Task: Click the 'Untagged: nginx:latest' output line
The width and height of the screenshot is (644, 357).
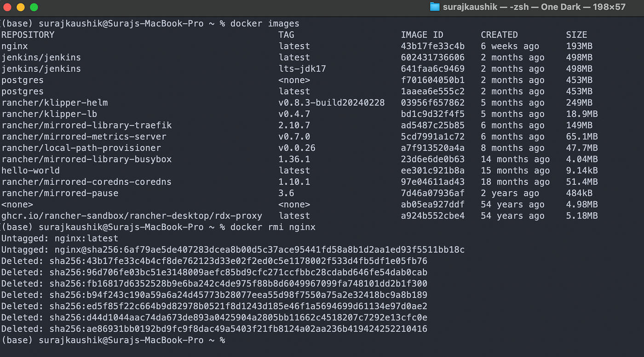Action: point(60,238)
